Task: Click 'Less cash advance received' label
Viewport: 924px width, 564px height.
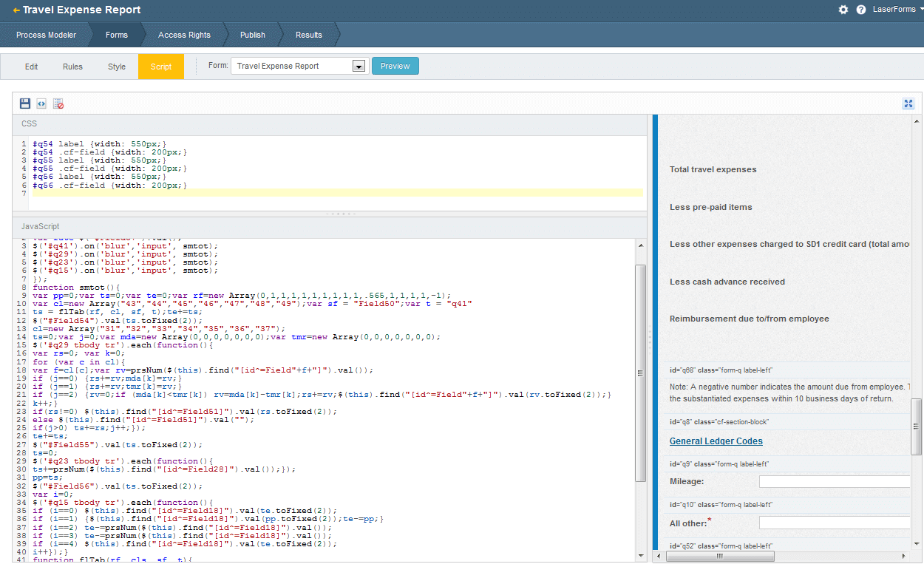Action: pos(727,282)
